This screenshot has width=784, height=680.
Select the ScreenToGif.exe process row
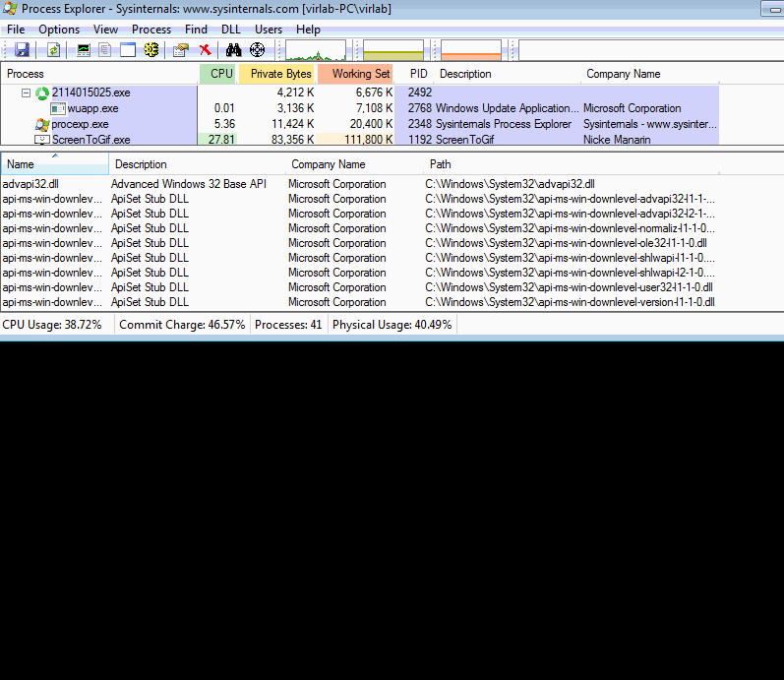(359, 140)
